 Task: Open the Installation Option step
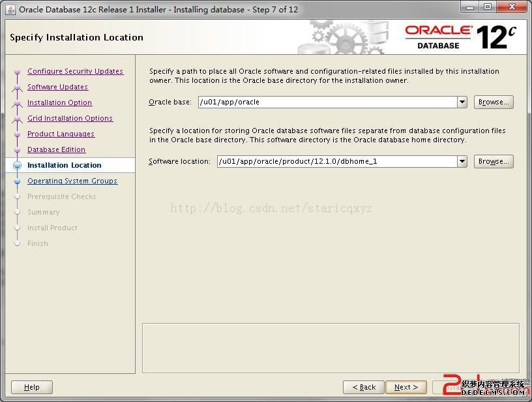point(59,102)
